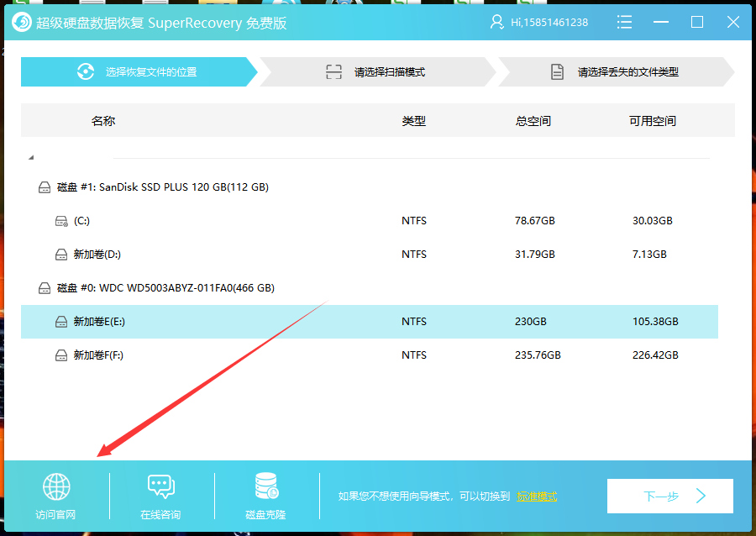This screenshot has height=536, width=756.
Task: Proceed with the 下一步 button
Action: tap(670, 496)
